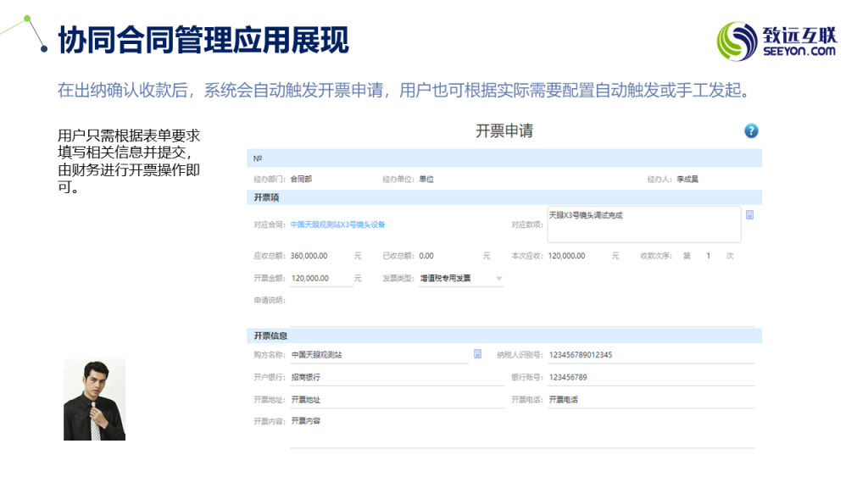The image size is (868, 488).
Task: Click the 银行账号 field
Action: tap(649, 378)
